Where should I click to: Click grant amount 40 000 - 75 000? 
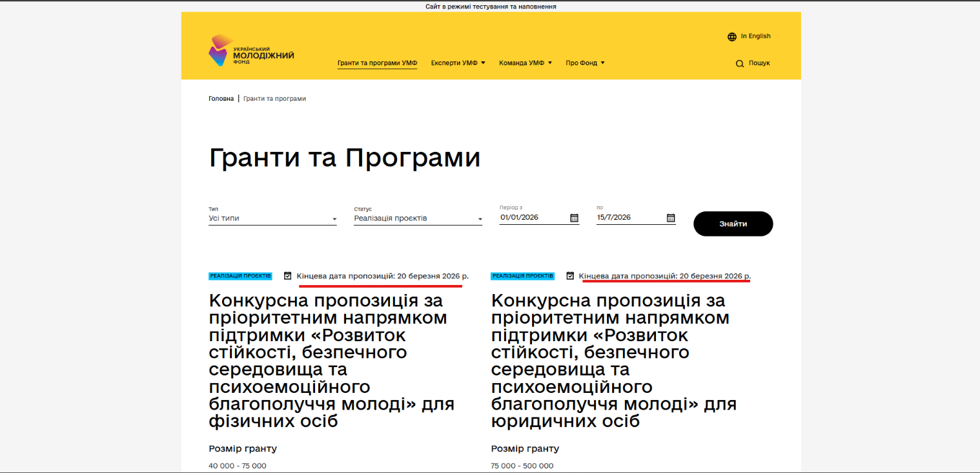[238, 466]
